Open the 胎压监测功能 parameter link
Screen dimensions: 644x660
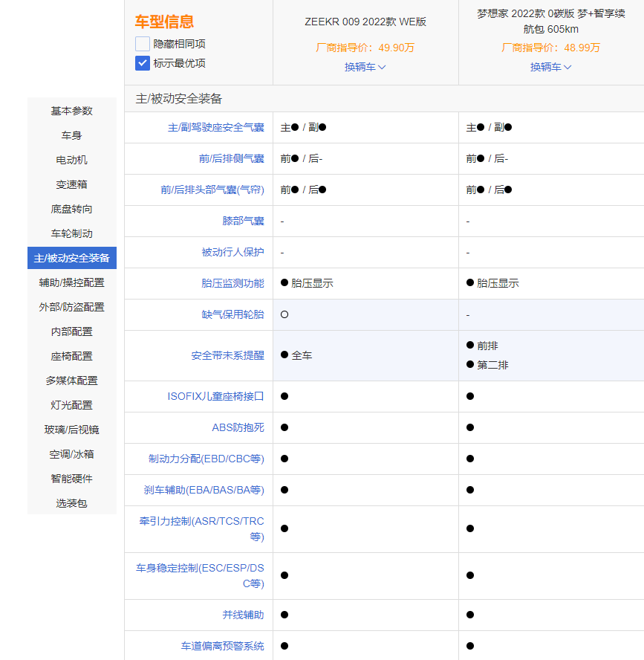(x=232, y=283)
